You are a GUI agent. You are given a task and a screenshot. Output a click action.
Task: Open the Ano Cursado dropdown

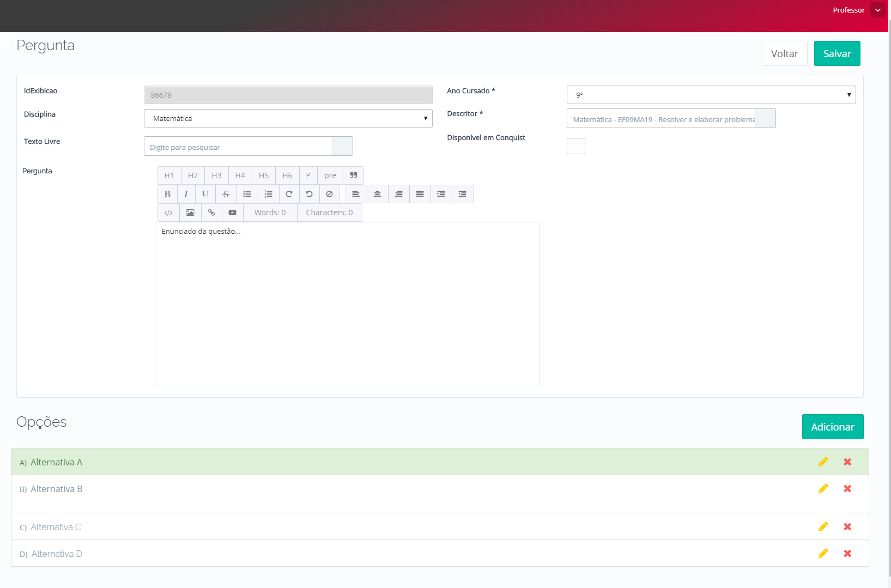[x=711, y=95]
